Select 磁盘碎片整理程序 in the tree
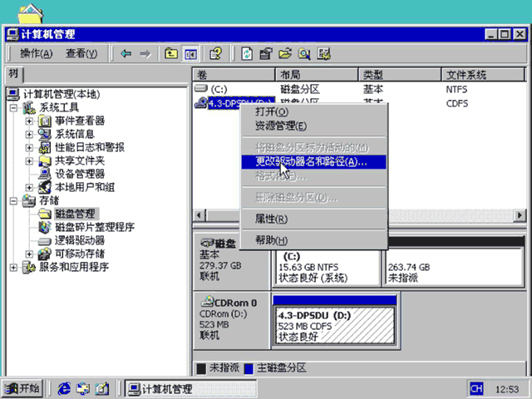532x399 pixels. click(94, 227)
